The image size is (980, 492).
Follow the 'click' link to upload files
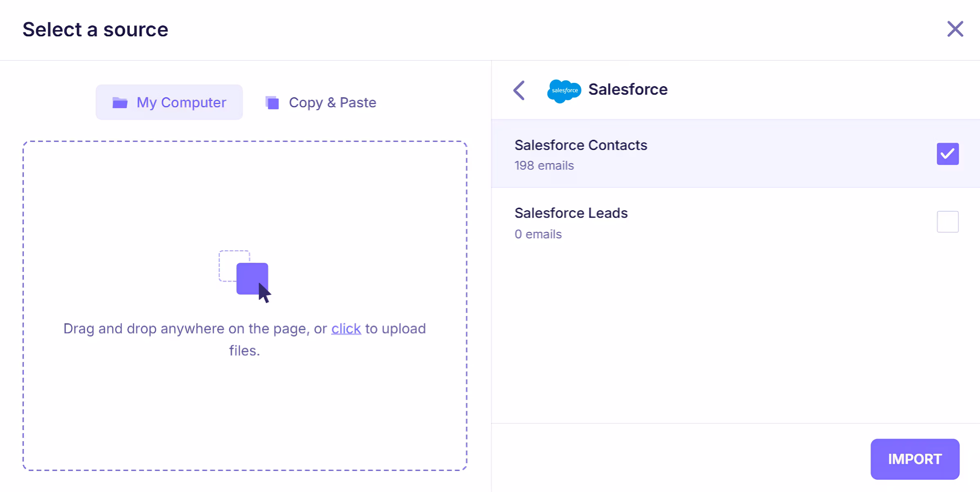[346, 328]
